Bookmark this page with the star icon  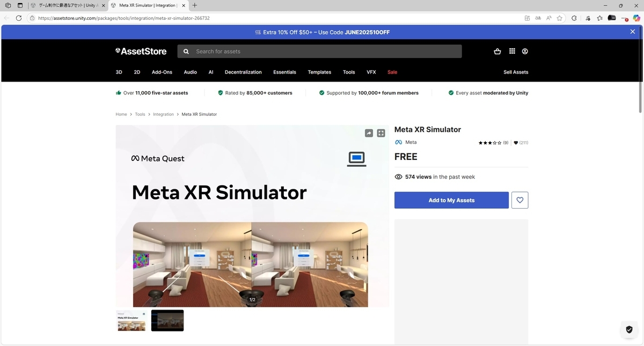(560, 18)
